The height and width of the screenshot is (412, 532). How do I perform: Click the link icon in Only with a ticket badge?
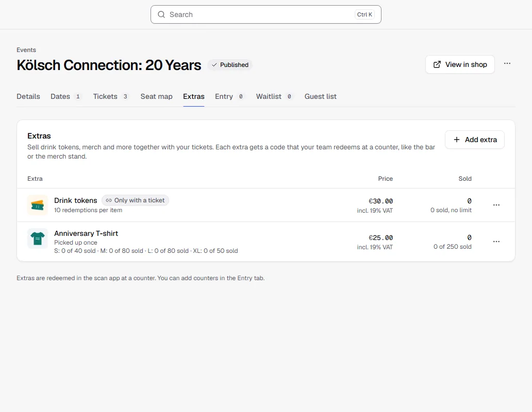point(109,200)
